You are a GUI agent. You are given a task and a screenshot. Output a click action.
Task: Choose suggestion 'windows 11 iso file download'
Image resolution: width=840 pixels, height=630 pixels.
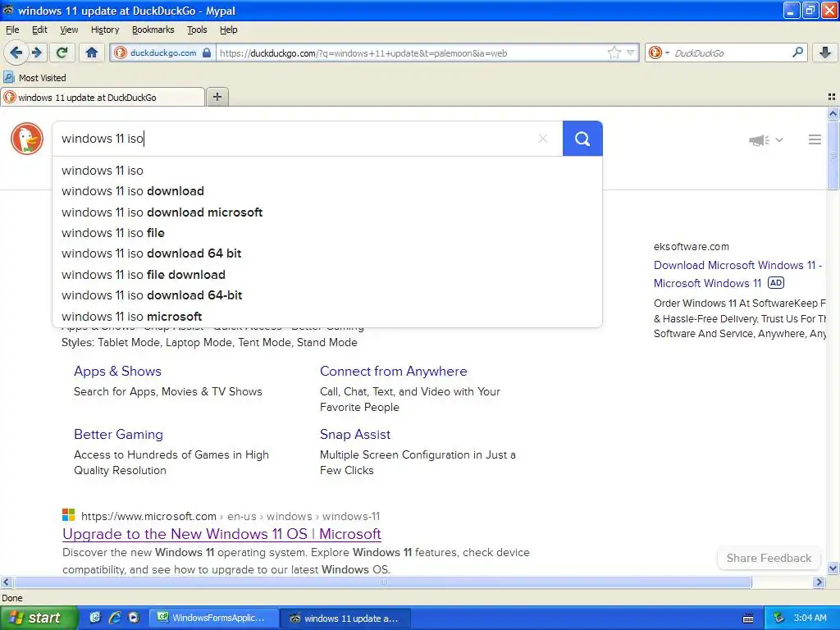pos(326,275)
